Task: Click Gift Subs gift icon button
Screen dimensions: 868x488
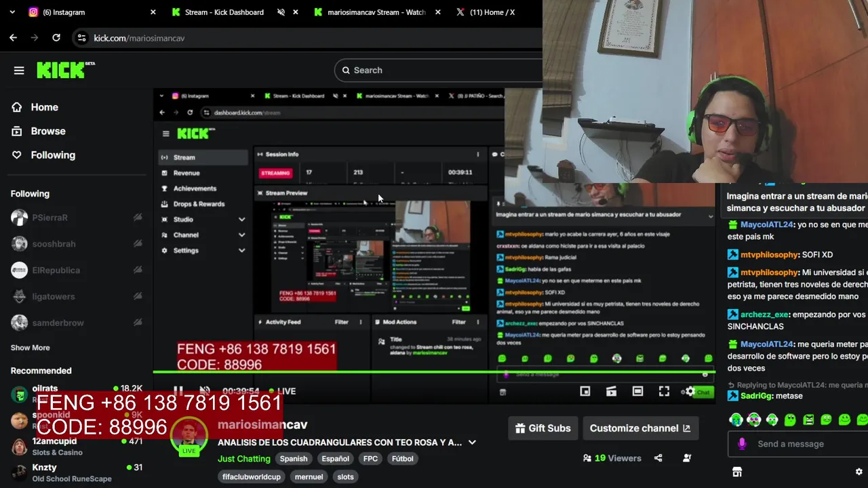Action: (x=542, y=428)
